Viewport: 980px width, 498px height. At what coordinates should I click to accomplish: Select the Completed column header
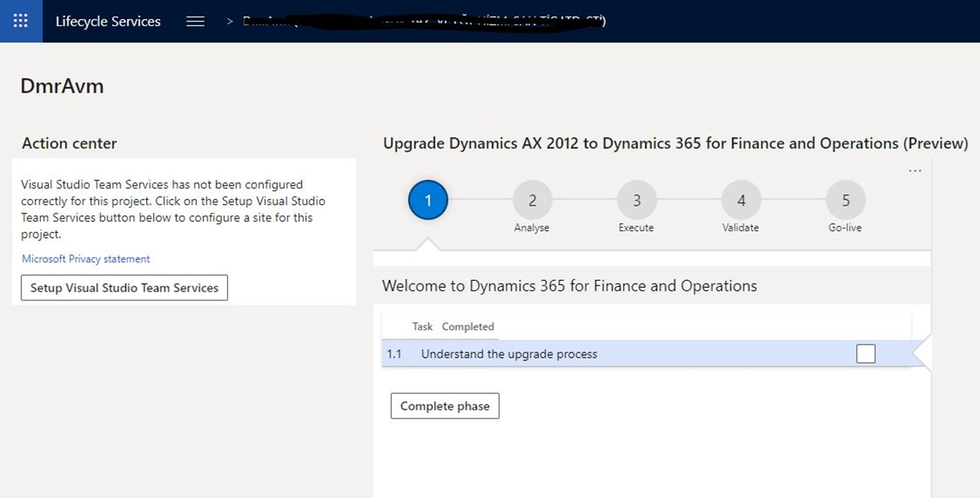468,327
